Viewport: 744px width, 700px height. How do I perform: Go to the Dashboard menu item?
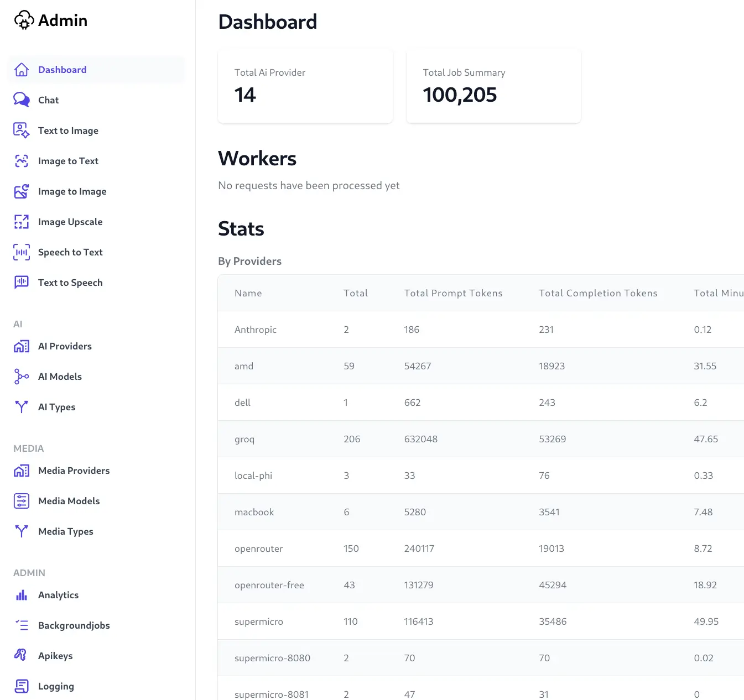tap(96, 70)
